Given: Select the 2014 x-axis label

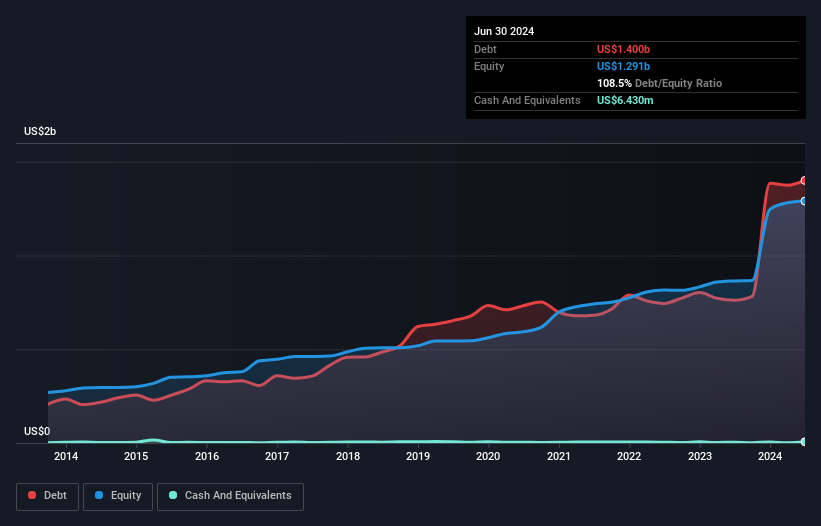Looking at the screenshot, I should [66, 456].
